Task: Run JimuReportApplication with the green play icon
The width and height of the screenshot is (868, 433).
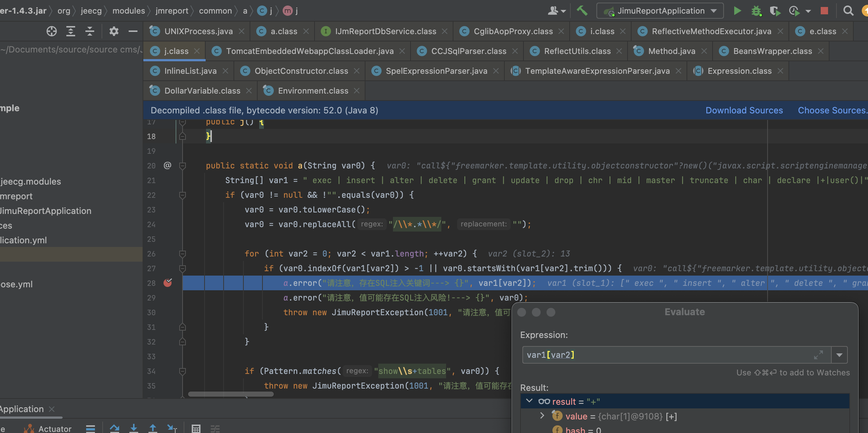Action: (x=737, y=11)
